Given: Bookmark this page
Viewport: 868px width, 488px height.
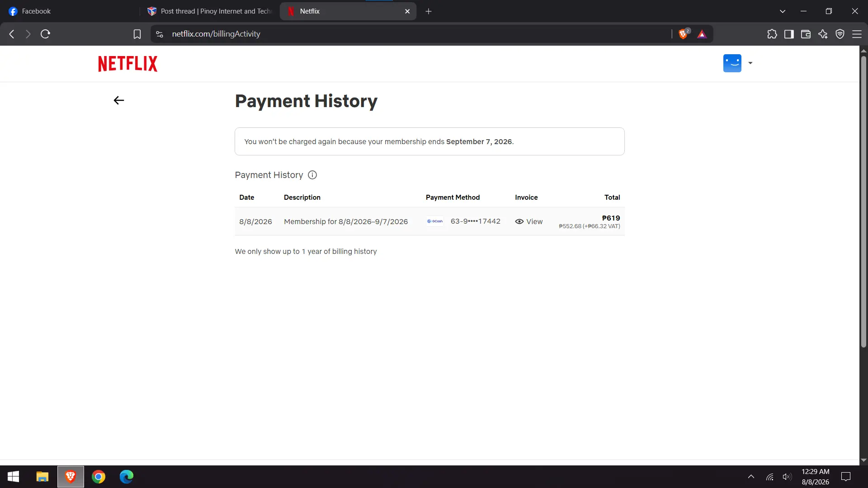Looking at the screenshot, I should [137, 34].
